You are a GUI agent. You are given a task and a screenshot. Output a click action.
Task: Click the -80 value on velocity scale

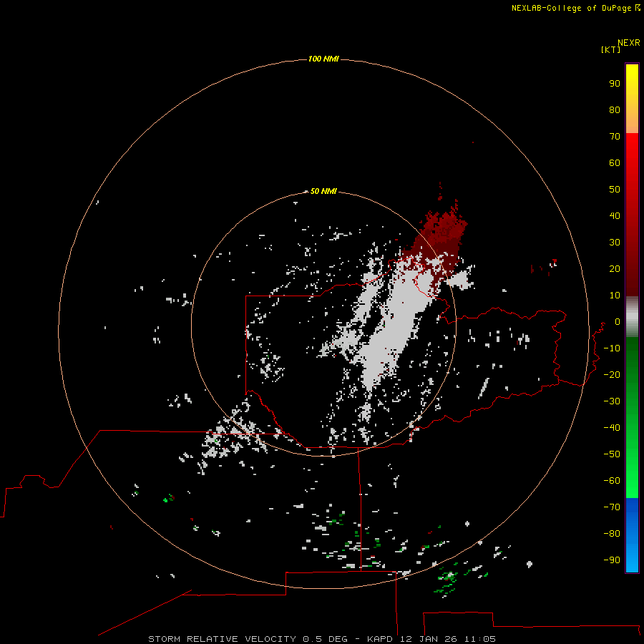[612, 534]
